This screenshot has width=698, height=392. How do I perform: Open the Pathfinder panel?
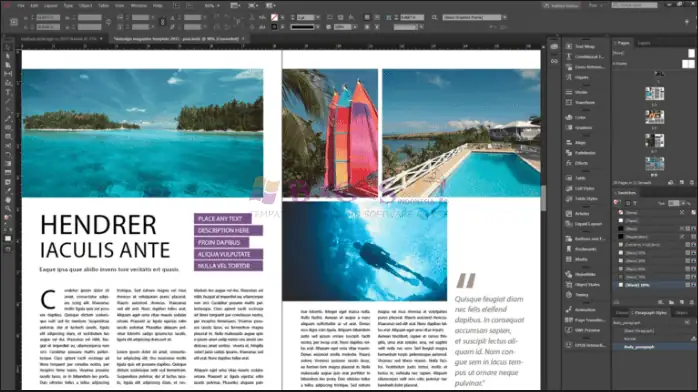click(x=580, y=153)
